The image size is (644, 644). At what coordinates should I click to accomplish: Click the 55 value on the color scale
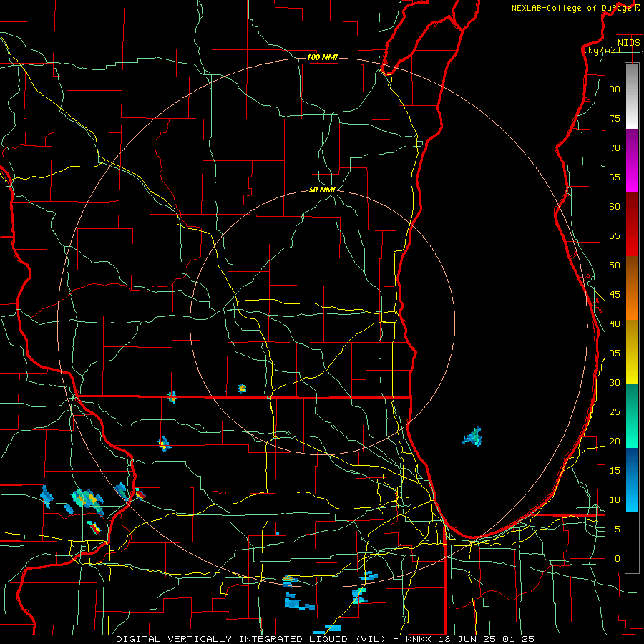pos(615,235)
